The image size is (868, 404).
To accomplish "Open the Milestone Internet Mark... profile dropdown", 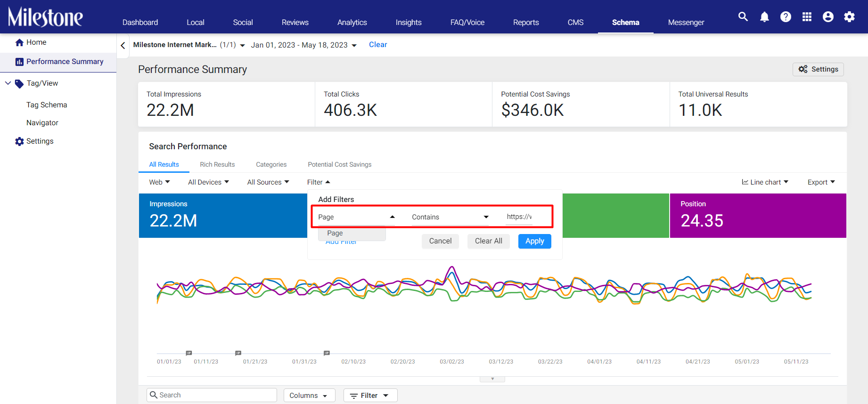I will pyautogui.click(x=189, y=45).
